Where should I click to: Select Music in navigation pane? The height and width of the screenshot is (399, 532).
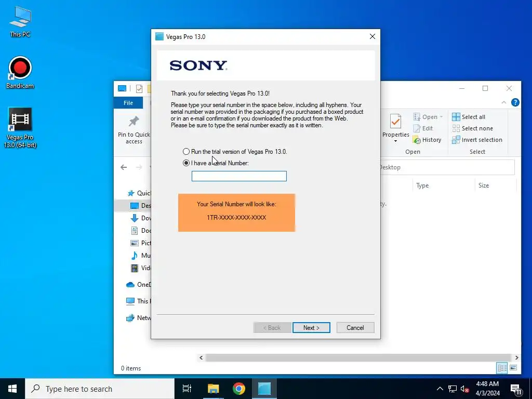pos(140,256)
